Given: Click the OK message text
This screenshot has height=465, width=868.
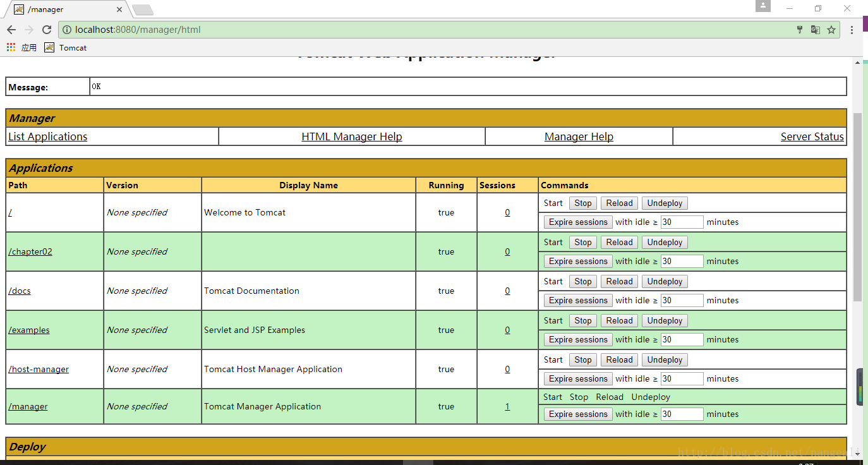Looking at the screenshot, I should [96, 87].
